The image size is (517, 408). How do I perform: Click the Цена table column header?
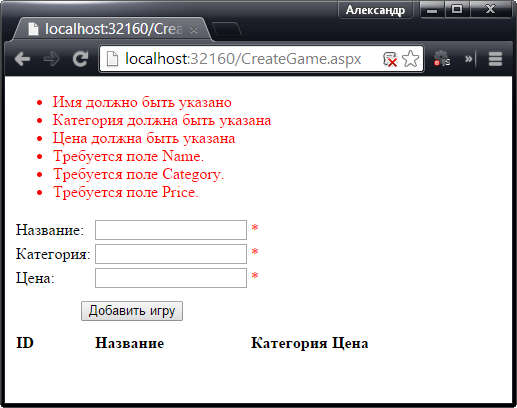(x=350, y=343)
